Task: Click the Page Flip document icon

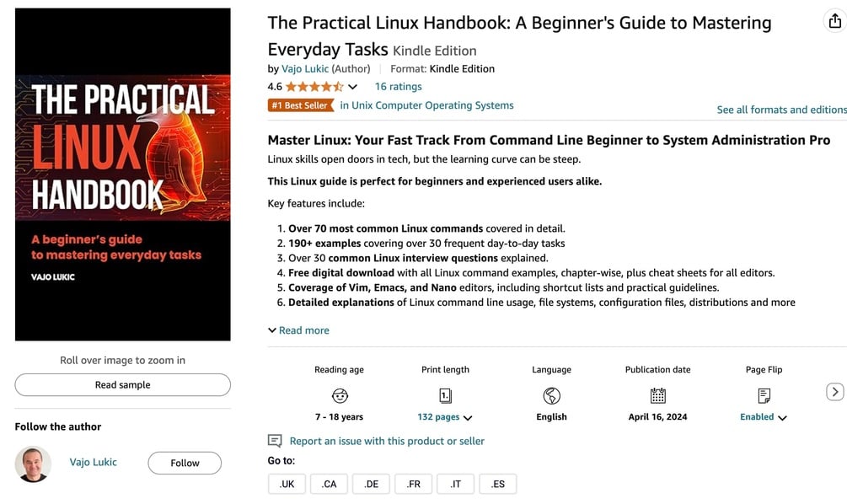Action: (764, 396)
